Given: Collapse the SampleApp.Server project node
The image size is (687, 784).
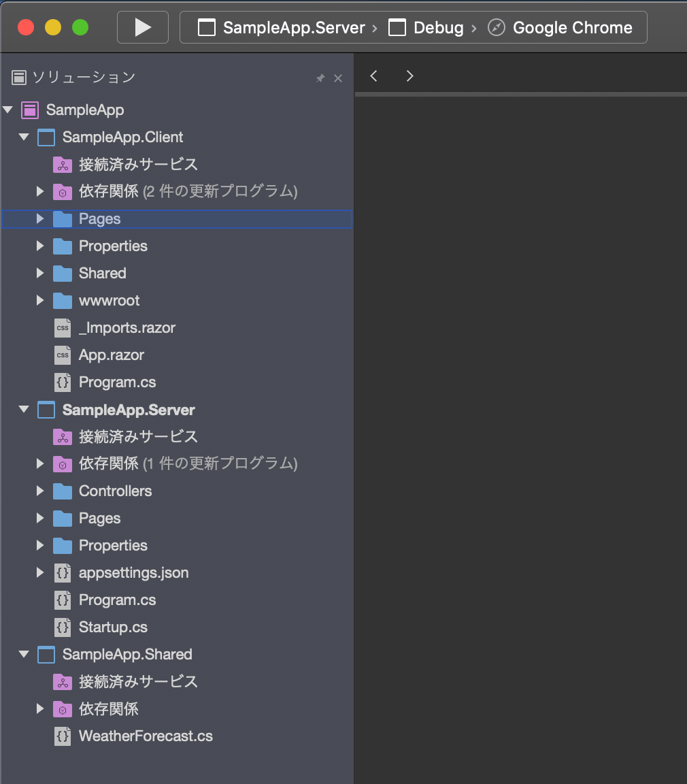Looking at the screenshot, I should [24, 410].
